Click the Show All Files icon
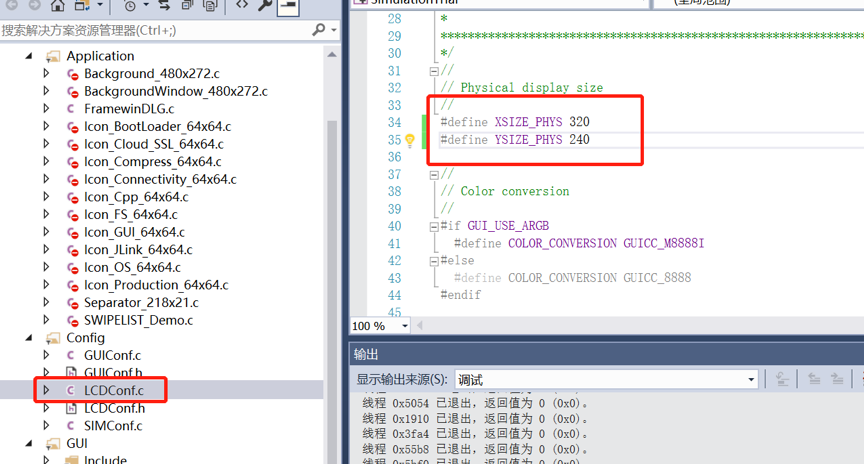The height and width of the screenshot is (464, 864). coord(210,6)
